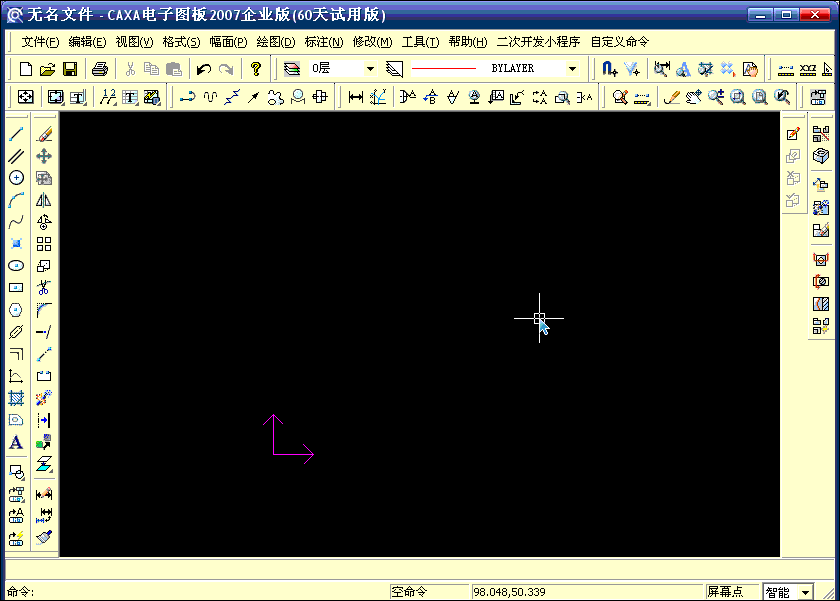Select the Spline curve tool

point(16,222)
